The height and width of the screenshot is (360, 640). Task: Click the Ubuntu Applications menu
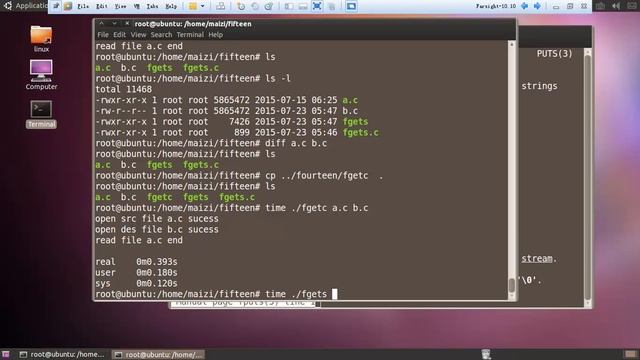click(x=26, y=6)
